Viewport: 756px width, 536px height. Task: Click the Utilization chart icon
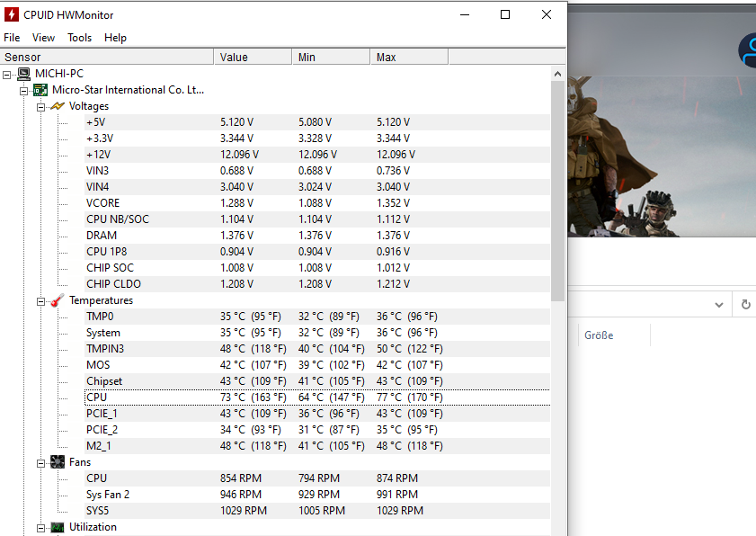(58, 527)
